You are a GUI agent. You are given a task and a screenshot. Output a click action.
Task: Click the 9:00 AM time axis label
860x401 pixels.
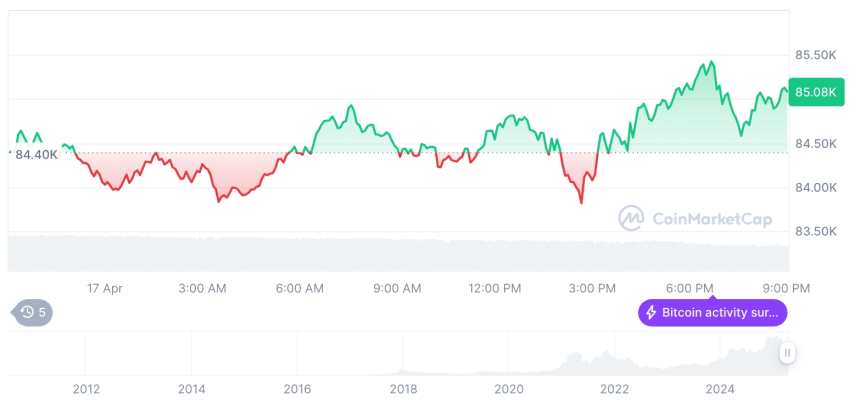(397, 288)
